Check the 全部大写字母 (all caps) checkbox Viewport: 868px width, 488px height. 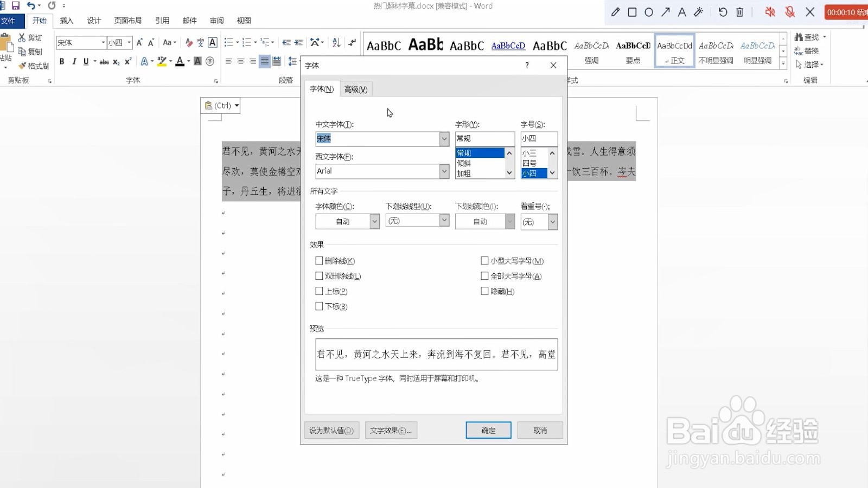484,276
